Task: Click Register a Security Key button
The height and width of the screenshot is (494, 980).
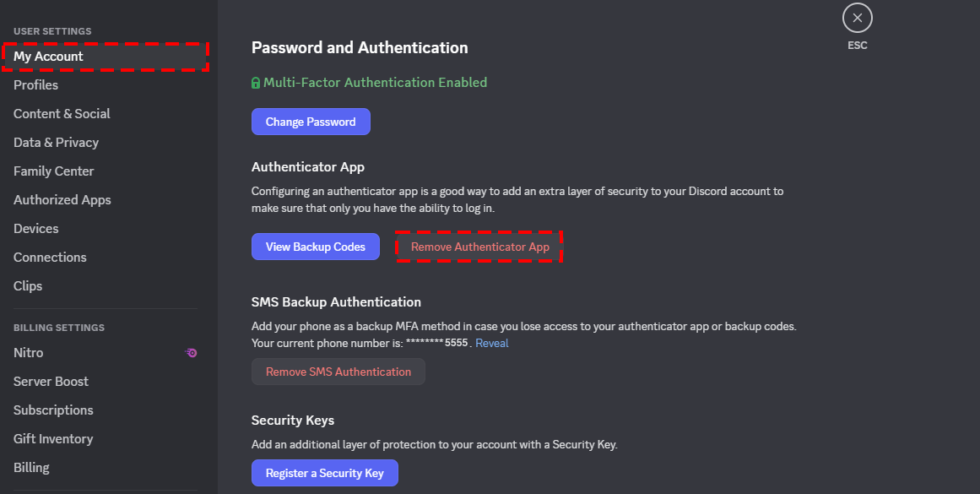Action: click(x=324, y=474)
